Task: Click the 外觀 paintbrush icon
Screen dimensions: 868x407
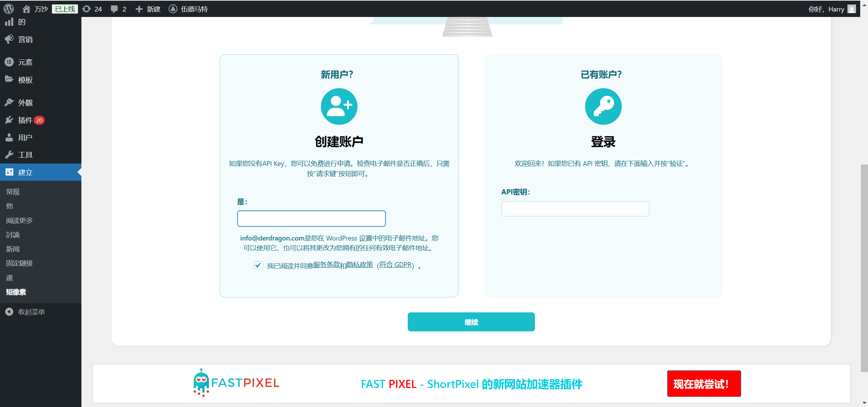Action: [9, 102]
